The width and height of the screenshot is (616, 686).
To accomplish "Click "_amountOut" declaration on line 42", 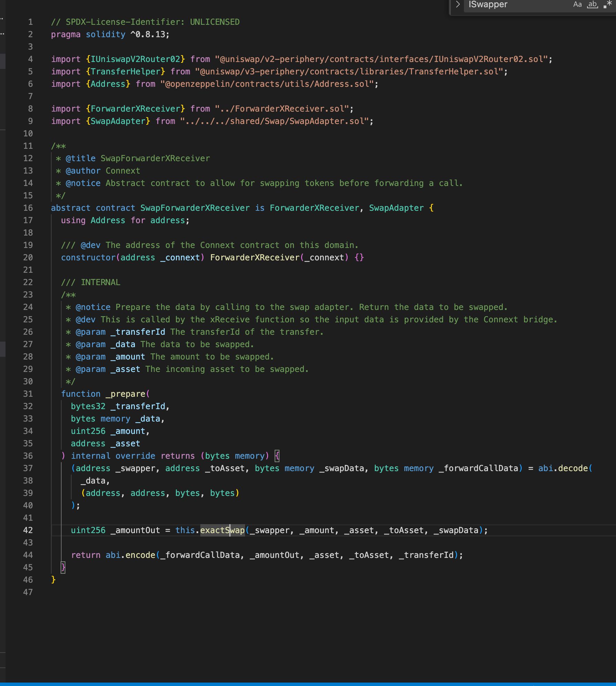I will point(135,530).
